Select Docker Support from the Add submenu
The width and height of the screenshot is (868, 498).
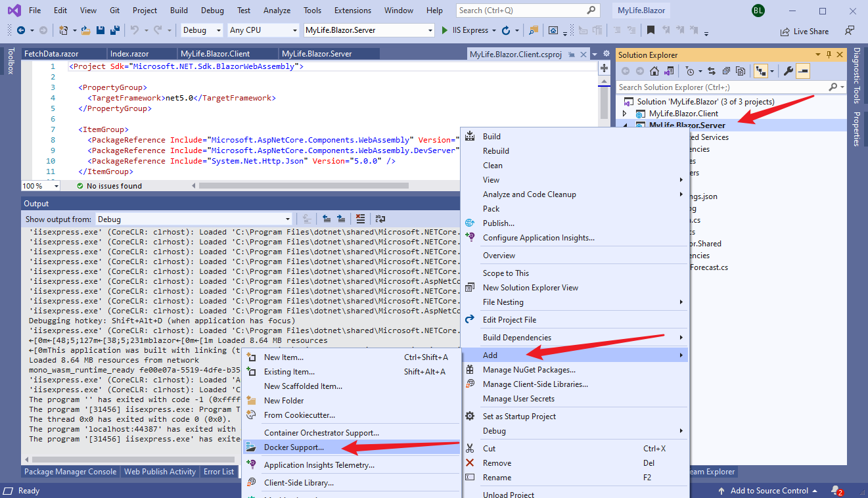pyautogui.click(x=293, y=447)
